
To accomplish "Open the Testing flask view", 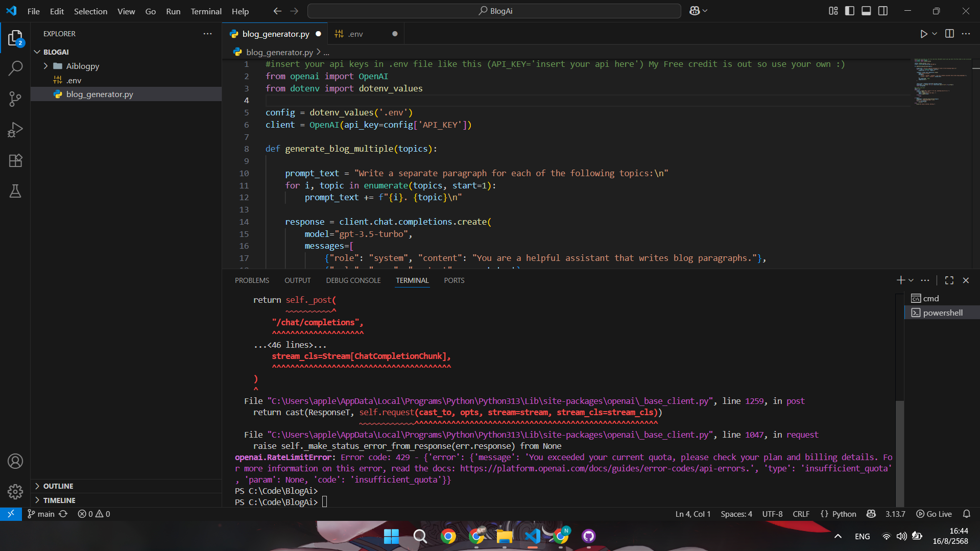I will (15, 191).
